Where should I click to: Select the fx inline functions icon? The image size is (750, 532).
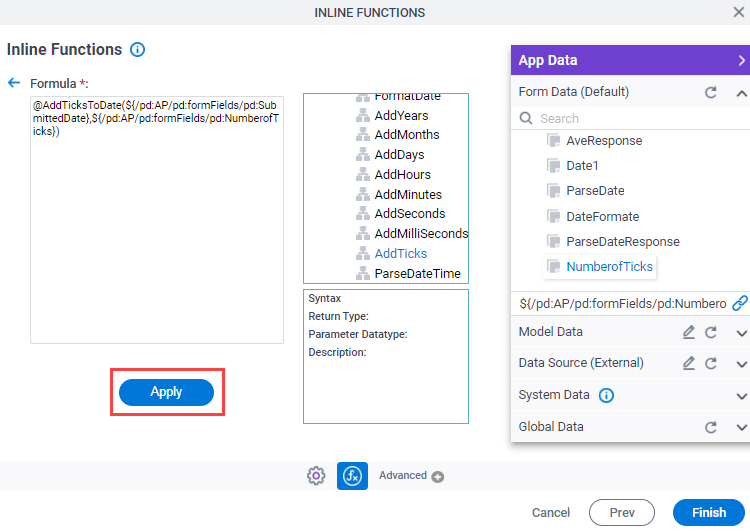point(352,476)
